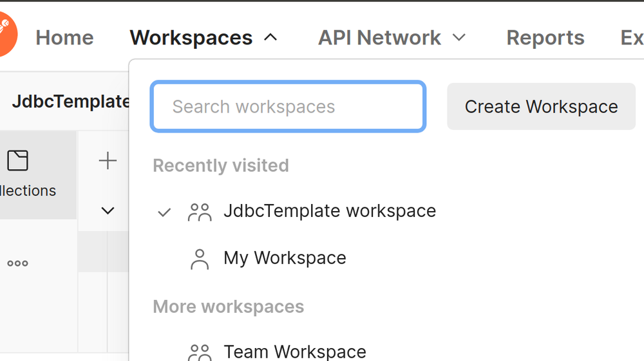Click the Workspaces menu label

click(x=191, y=38)
